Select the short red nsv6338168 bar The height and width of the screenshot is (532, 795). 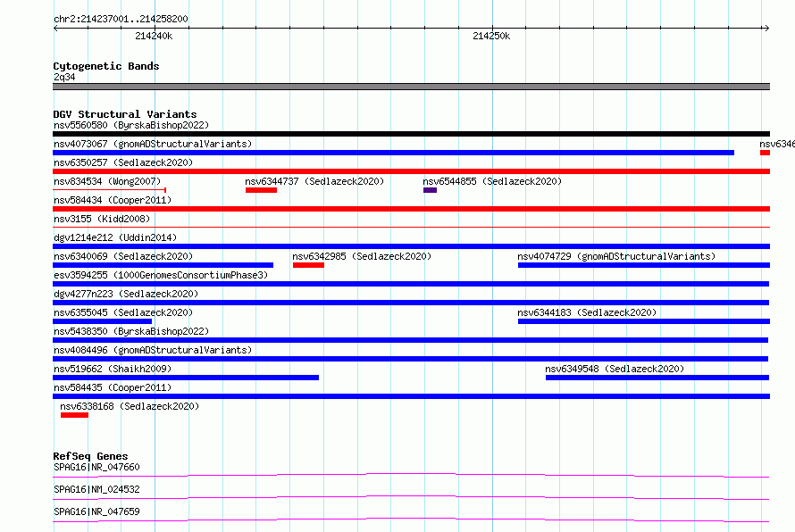(x=74, y=415)
